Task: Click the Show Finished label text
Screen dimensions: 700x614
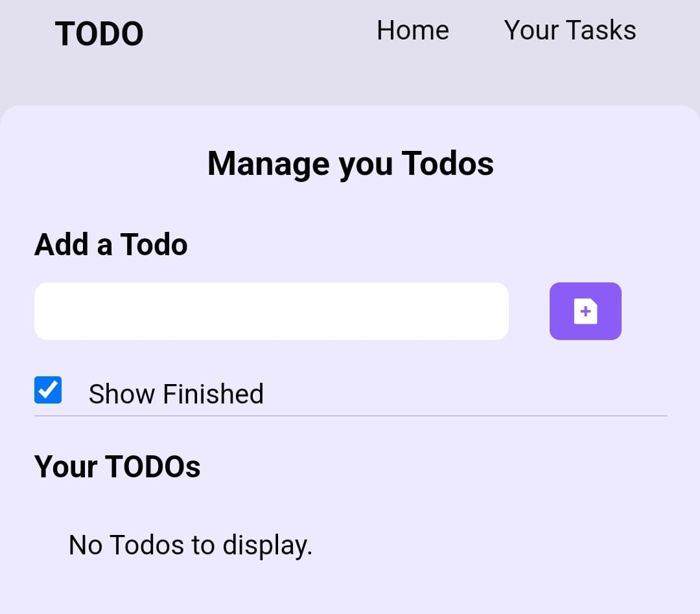Action: 176,394
